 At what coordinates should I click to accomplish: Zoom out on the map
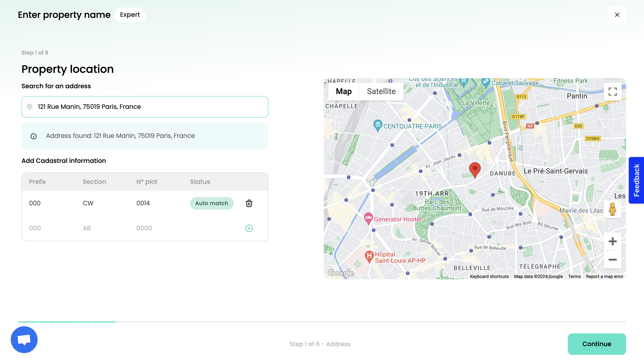click(612, 260)
